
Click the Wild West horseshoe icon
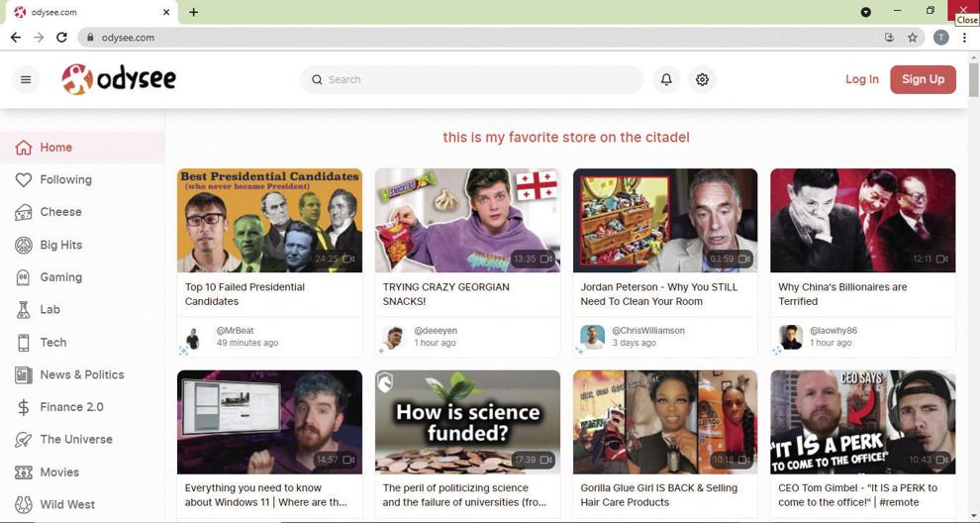23,504
